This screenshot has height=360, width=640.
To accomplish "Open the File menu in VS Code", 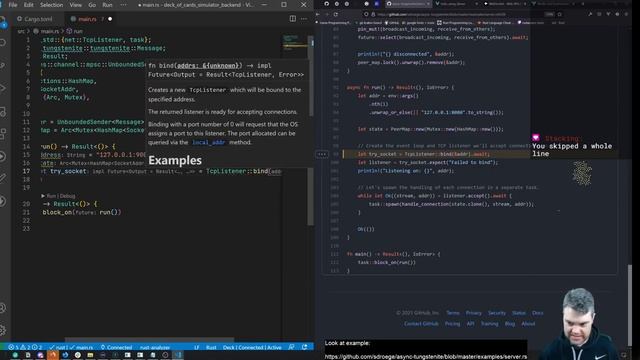I will tap(13, 5).
